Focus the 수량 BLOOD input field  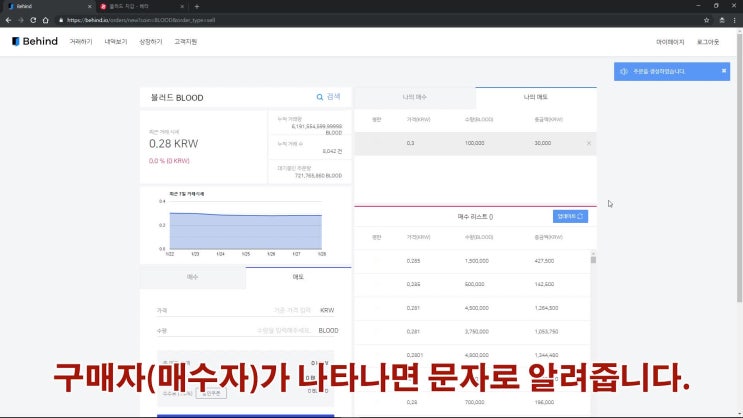pyautogui.click(x=245, y=330)
